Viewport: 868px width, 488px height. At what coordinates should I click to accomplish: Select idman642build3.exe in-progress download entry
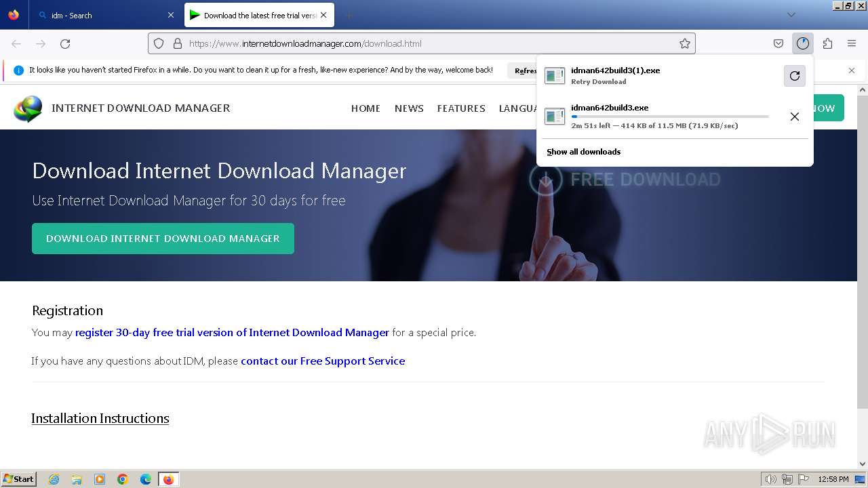[661, 117]
